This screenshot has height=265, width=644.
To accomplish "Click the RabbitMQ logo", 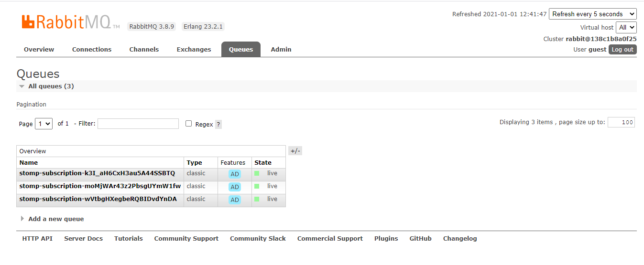I will [70, 22].
